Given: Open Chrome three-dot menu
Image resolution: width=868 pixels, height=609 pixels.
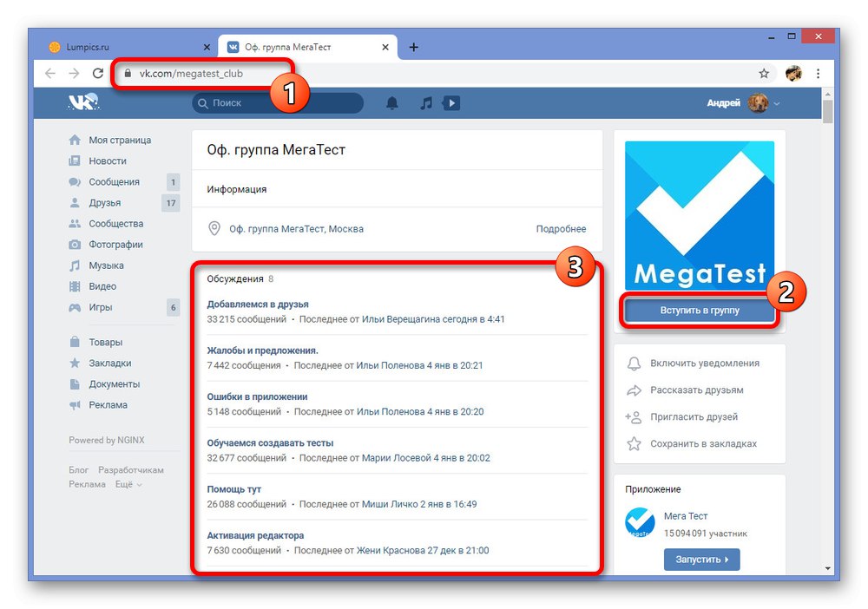Looking at the screenshot, I should pyautogui.click(x=818, y=74).
